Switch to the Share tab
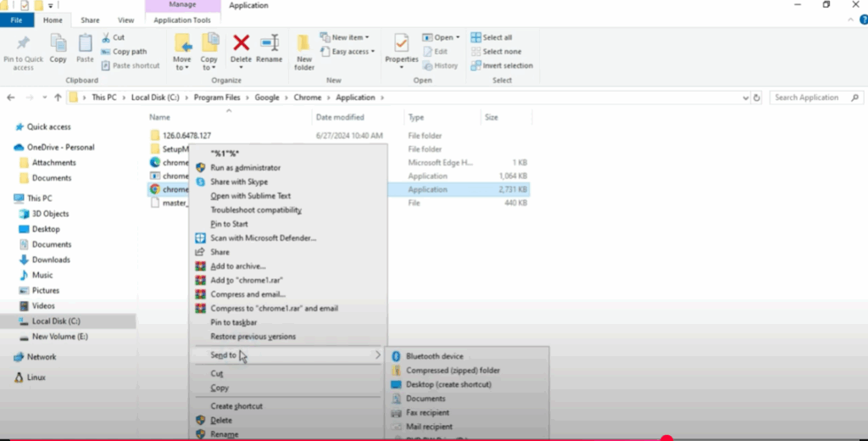 pyautogui.click(x=90, y=20)
